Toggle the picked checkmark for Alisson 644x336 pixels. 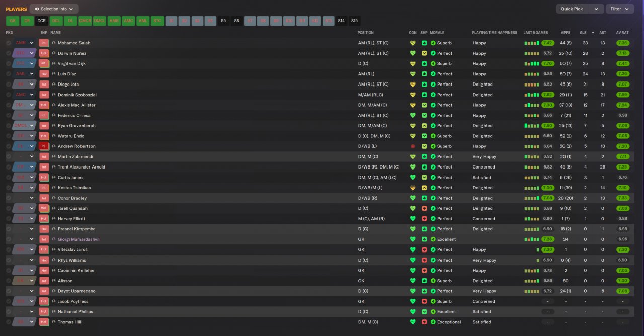tap(9, 281)
